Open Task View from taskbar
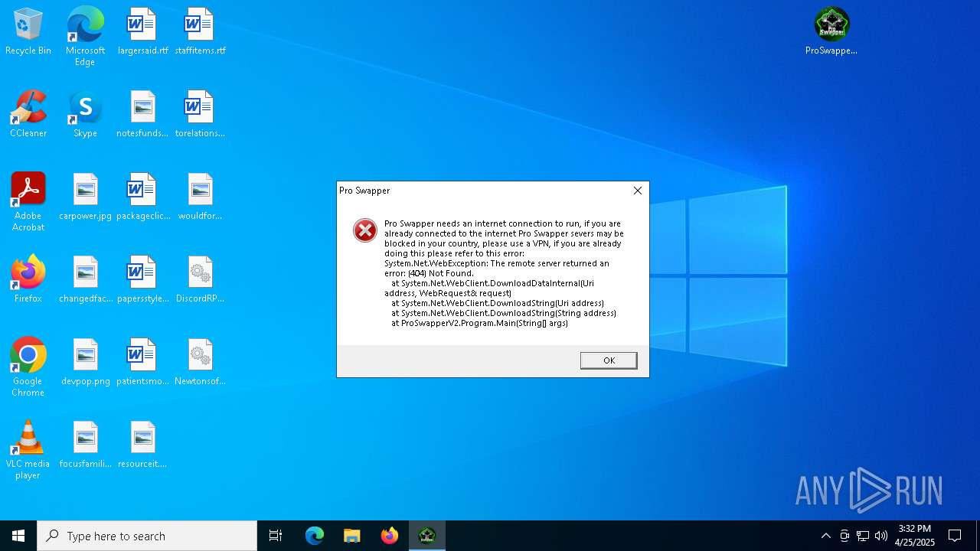This screenshot has width=980, height=551. coord(276,536)
